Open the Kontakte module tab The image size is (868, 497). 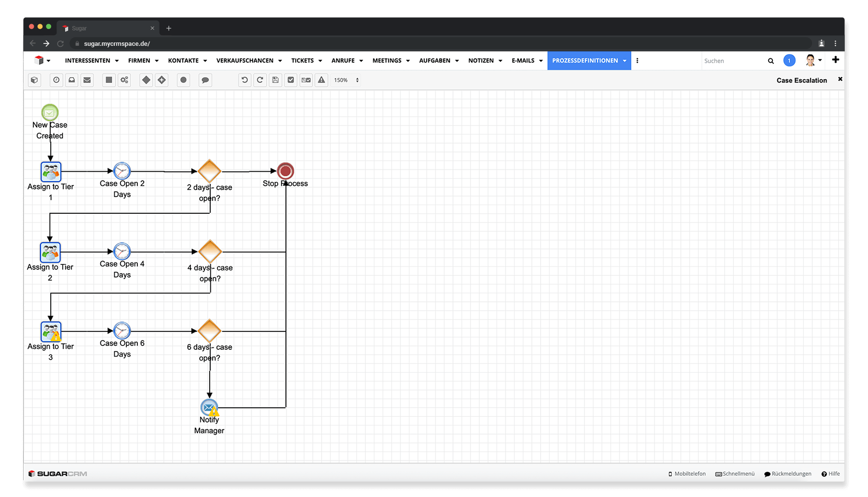click(183, 61)
